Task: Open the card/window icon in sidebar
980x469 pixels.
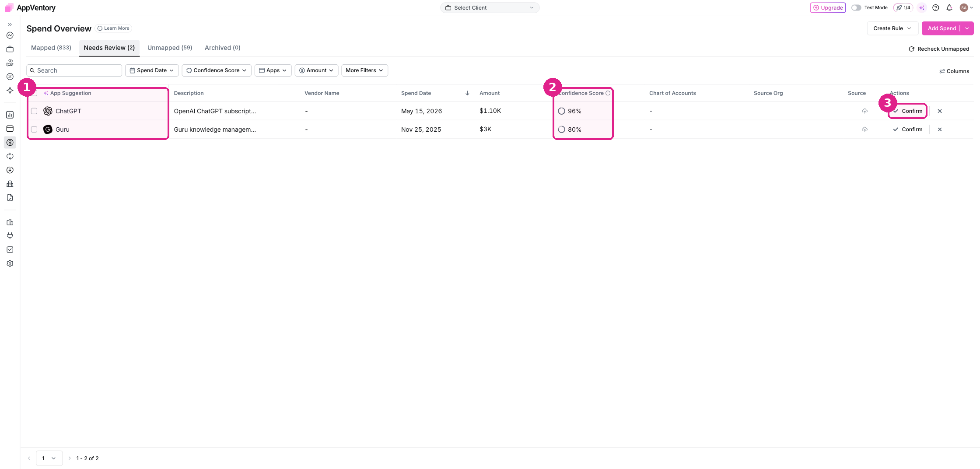Action: pyautogui.click(x=10, y=129)
